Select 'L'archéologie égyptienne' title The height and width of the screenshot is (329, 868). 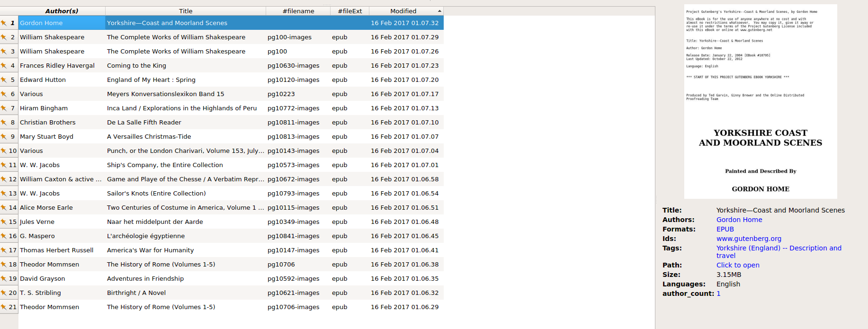tap(186, 236)
